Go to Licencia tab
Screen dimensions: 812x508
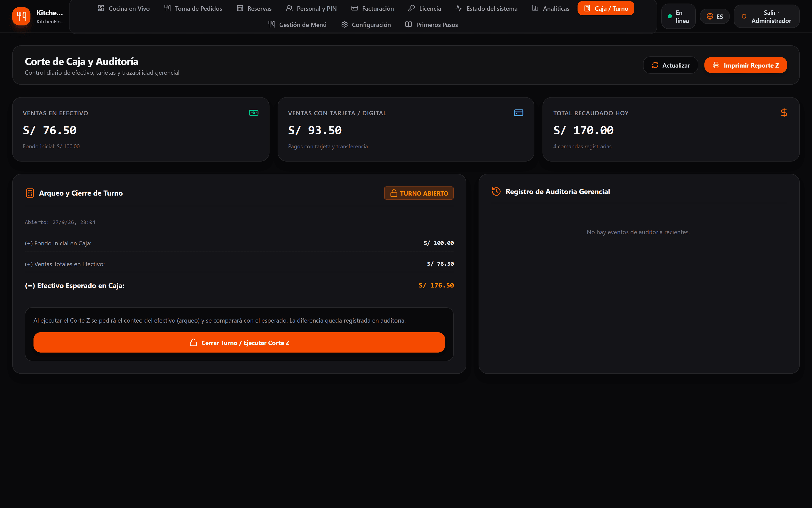point(425,8)
